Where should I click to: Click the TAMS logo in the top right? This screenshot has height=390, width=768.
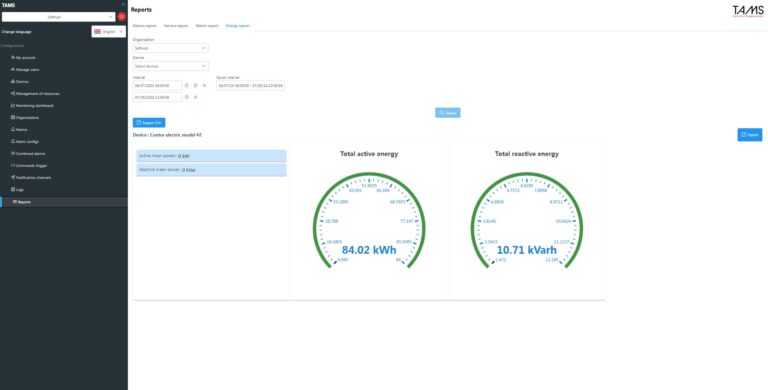click(x=747, y=11)
